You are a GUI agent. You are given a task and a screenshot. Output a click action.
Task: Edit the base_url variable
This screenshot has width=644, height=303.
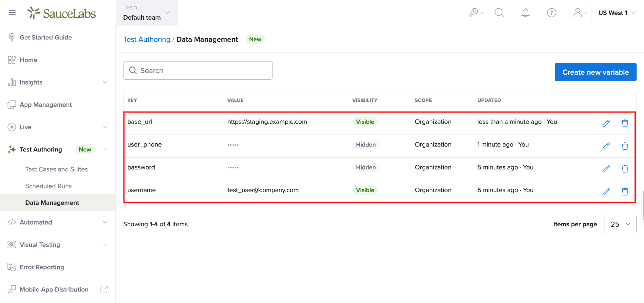click(606, 123)
